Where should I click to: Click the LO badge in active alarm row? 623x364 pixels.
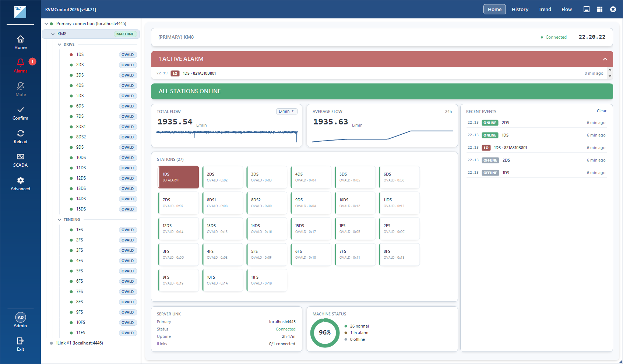tap(175, 73)
